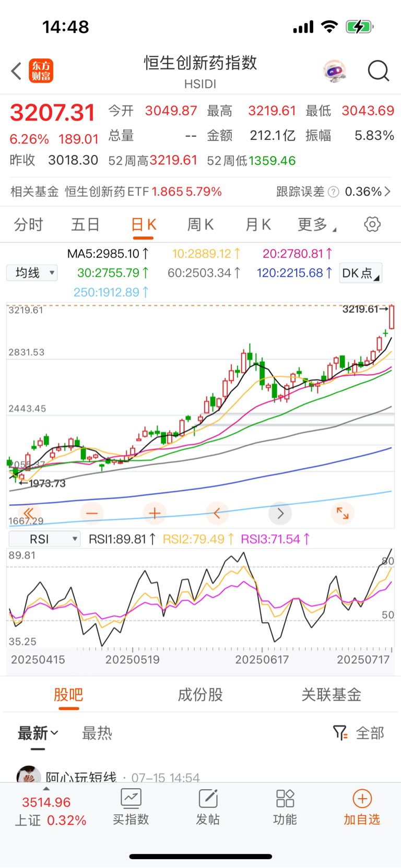
Task: Tap the MA250 value 250:1912.89
Action: [111, 292]
